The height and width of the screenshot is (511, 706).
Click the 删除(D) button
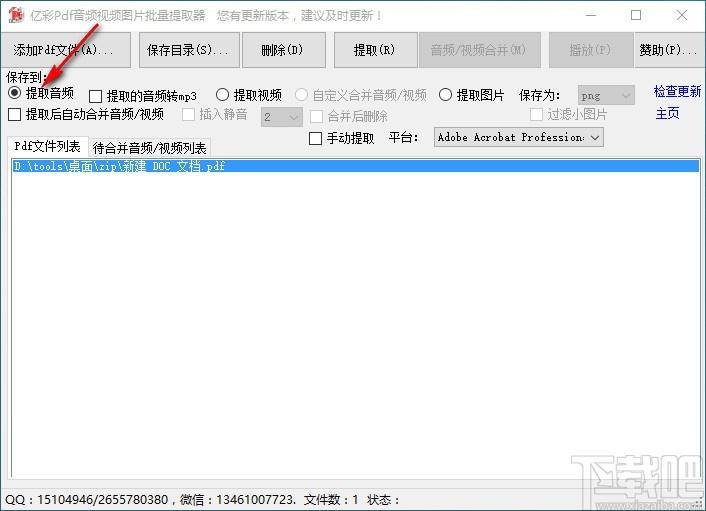pos(284,50)
